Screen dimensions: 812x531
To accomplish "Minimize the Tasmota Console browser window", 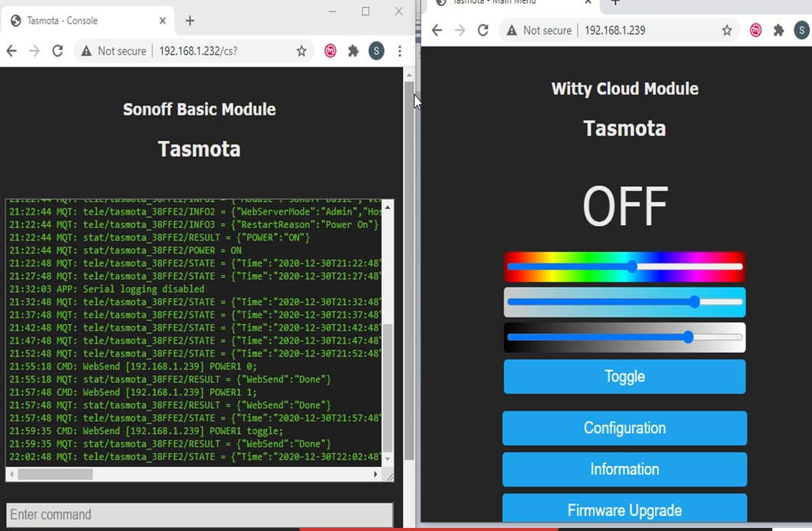I will pos(333,11).
